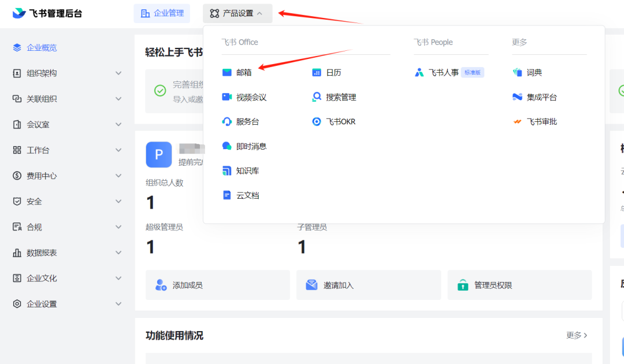
Task: Click the 集成平台 integration platform icon
Action: pyautogui.click(x=517, y=97)
